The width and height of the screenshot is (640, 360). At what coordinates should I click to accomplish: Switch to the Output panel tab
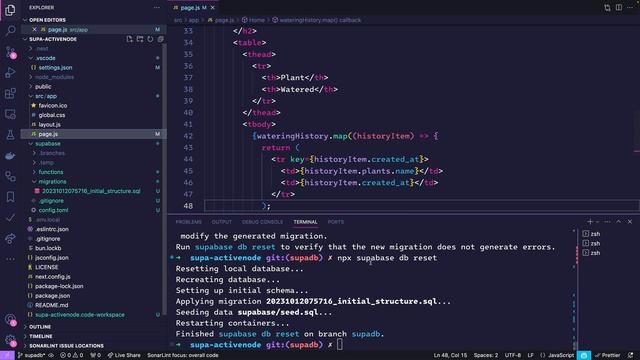click(x=222, y=222)
